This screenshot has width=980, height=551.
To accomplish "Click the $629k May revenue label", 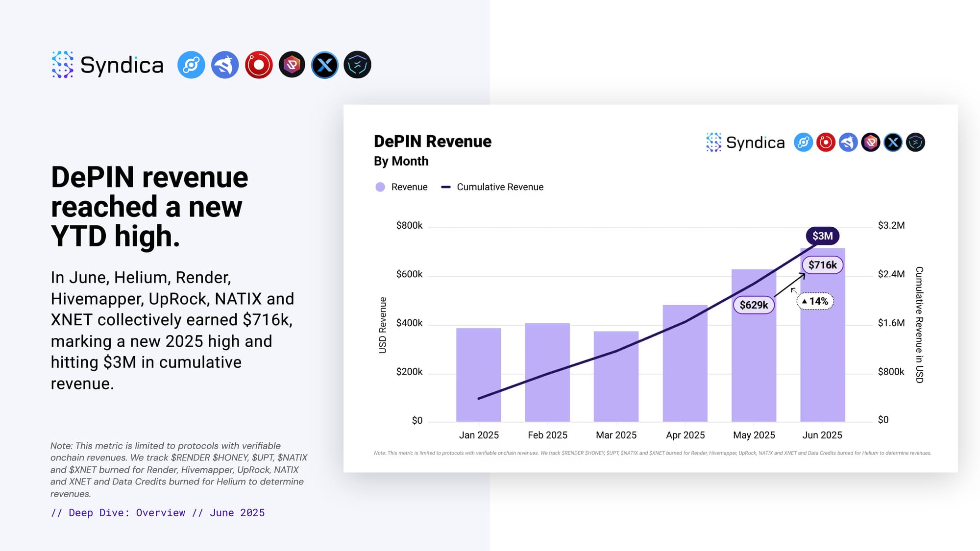I will (754, 305).
